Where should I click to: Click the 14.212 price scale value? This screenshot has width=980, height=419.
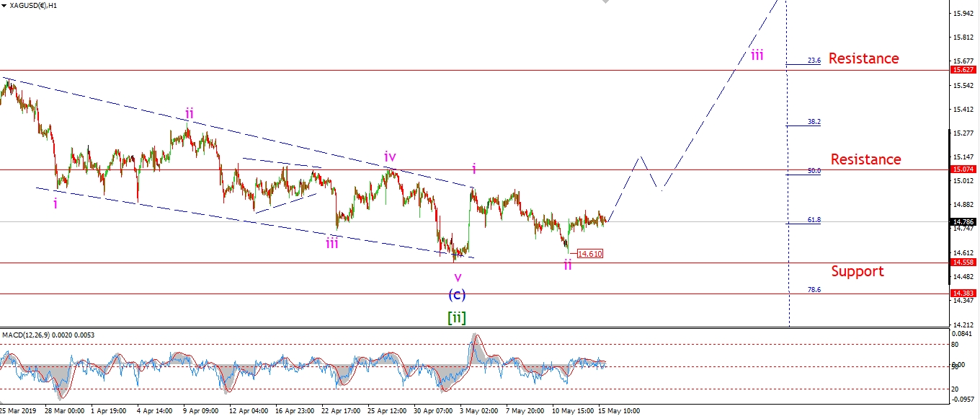tap(963, 325)
